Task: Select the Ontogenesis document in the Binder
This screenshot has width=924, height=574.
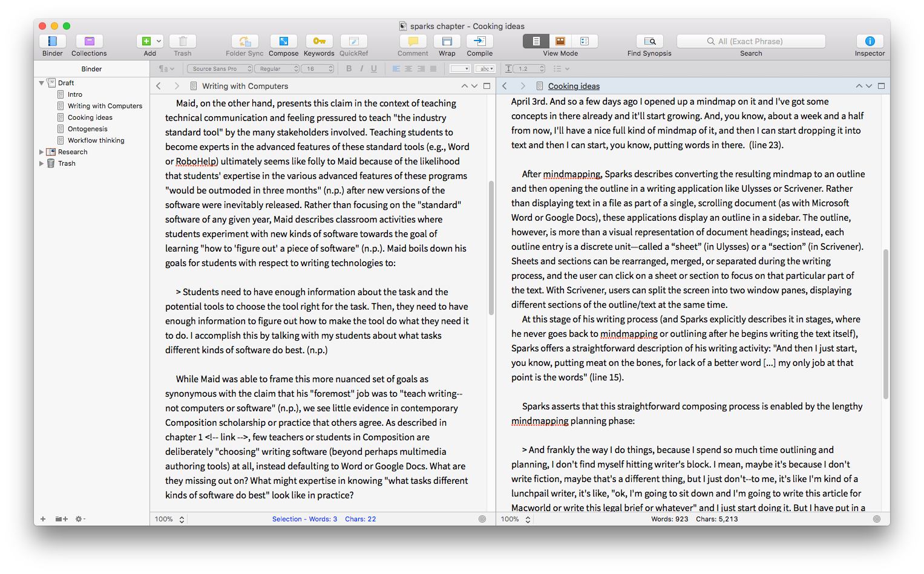Action: click(87, 128)
